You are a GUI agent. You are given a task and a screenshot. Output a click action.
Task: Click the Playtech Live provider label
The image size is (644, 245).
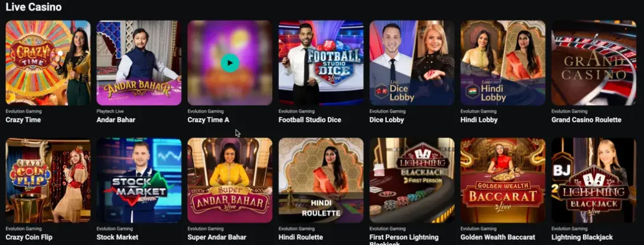tap(110, 111)
